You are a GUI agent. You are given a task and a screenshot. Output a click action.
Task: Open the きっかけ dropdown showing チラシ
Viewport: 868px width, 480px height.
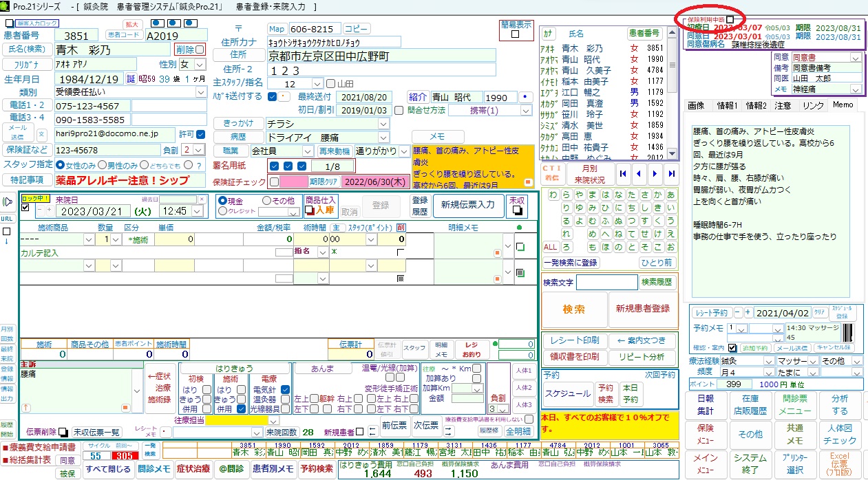click(383, 124)
